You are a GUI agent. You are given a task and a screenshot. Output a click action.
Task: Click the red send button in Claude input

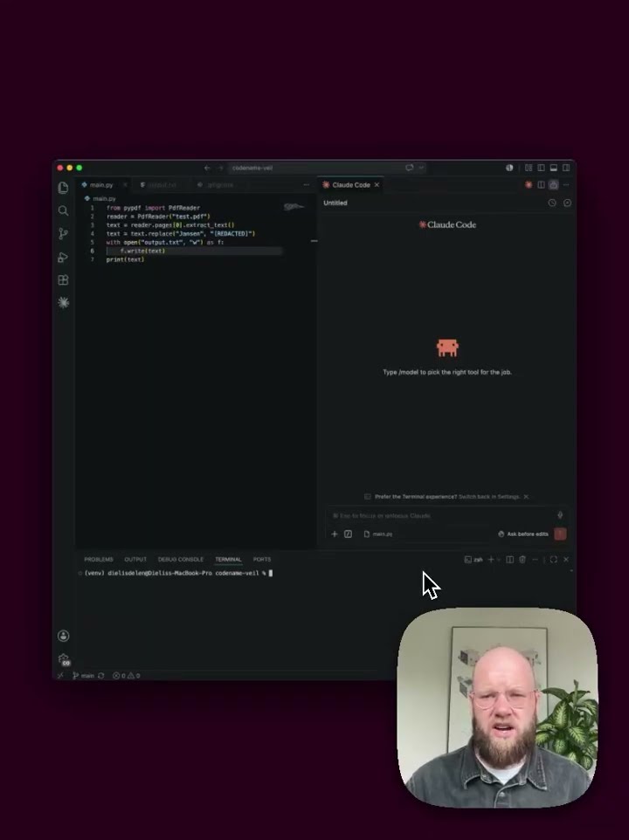560,534
